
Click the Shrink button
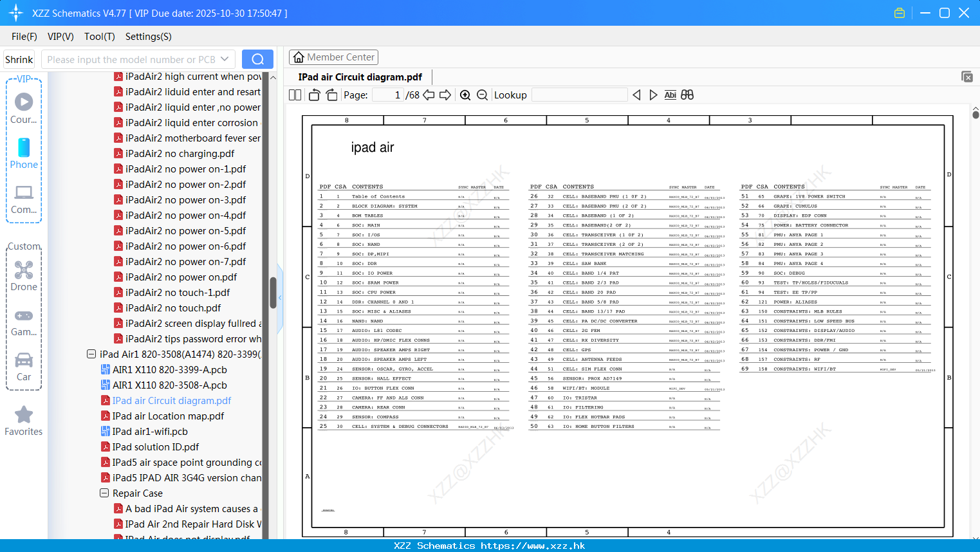[x=19, y=59]
